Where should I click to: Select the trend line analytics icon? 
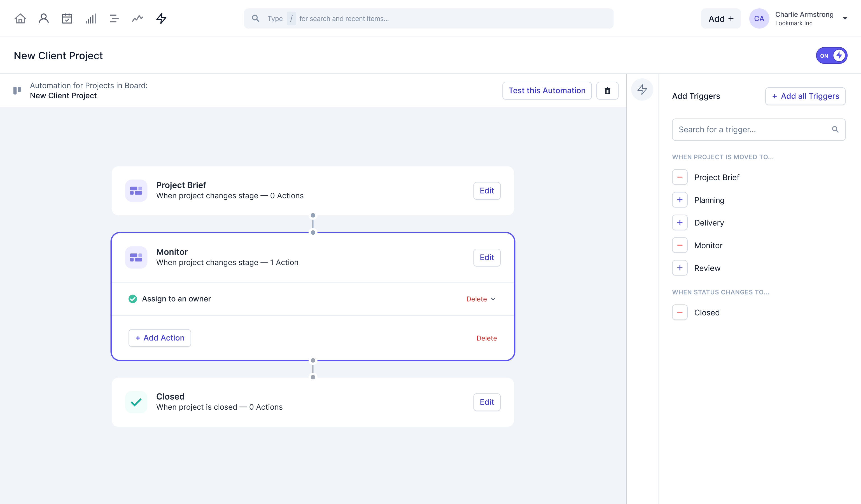tap(137, 18)
